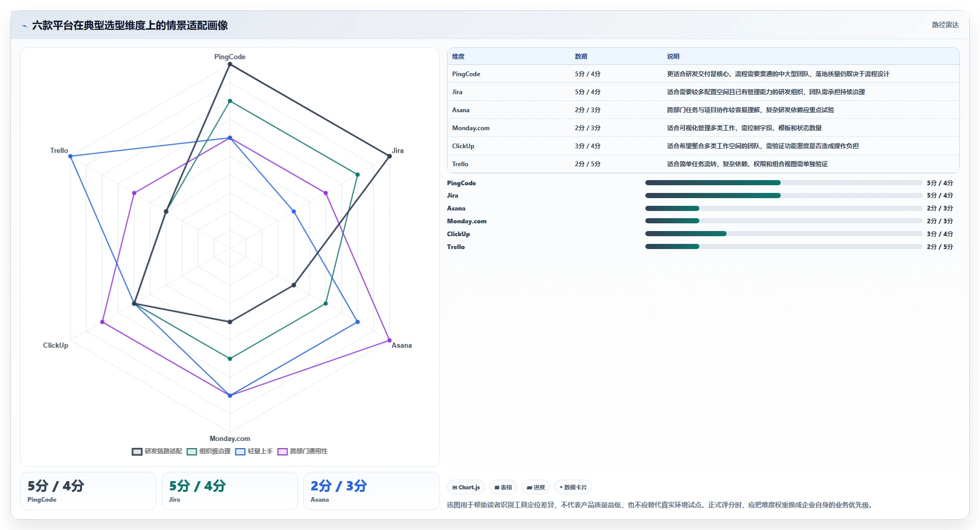Click the Chart.js chip
The width and height of the screenshot is (980, 530).
click(466, 487)
